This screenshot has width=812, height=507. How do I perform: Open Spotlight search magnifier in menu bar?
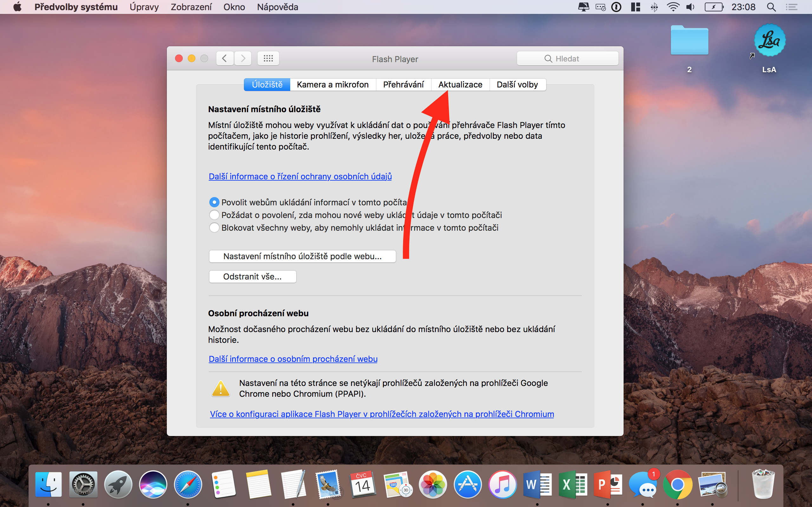[771, 7]
